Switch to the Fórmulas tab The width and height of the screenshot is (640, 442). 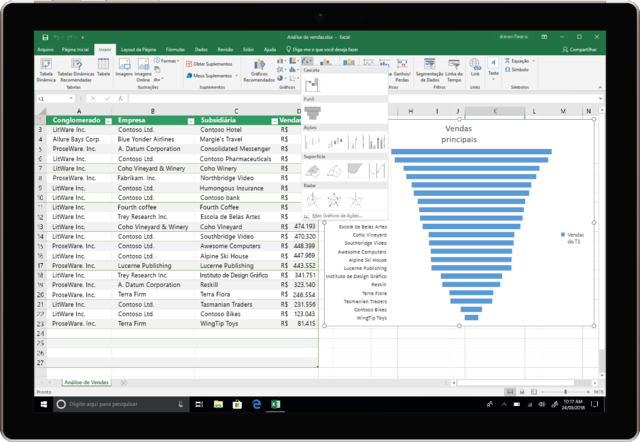[x=175, y=49]
